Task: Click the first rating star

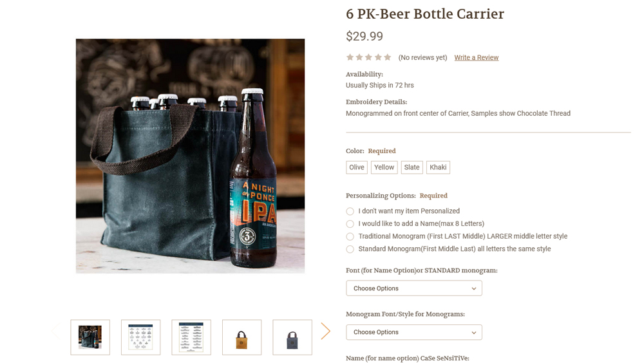Action: 350,57
